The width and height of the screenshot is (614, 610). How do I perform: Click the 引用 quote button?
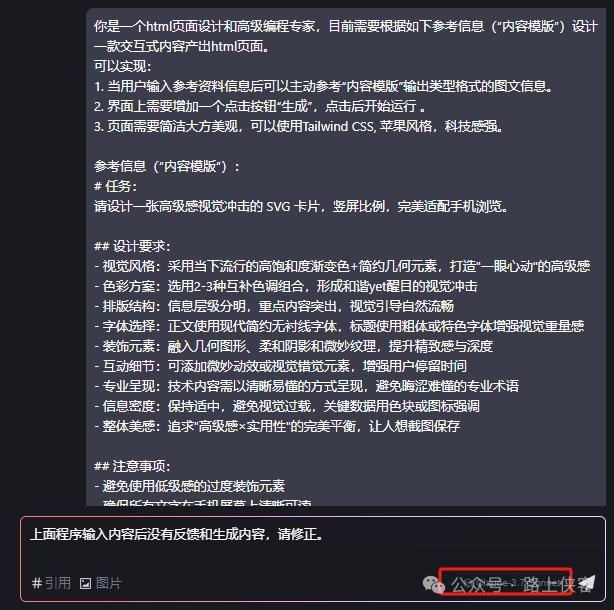(51, 583)
